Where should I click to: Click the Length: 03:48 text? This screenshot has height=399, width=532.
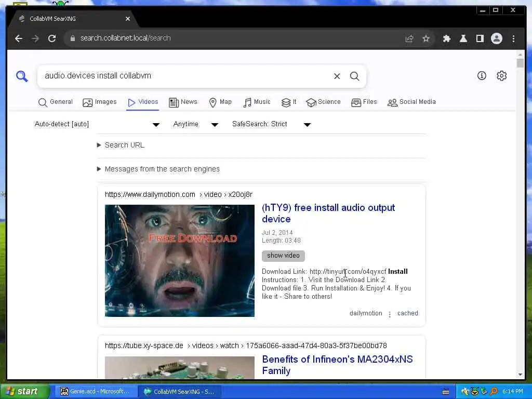pos(281,241)
